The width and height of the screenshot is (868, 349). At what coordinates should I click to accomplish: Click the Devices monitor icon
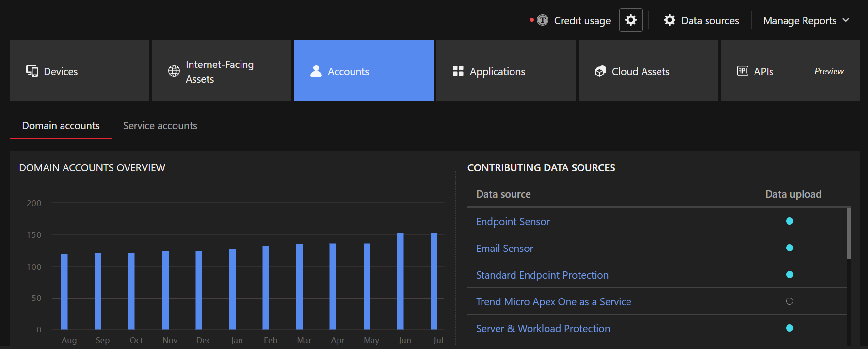(32, 71)
